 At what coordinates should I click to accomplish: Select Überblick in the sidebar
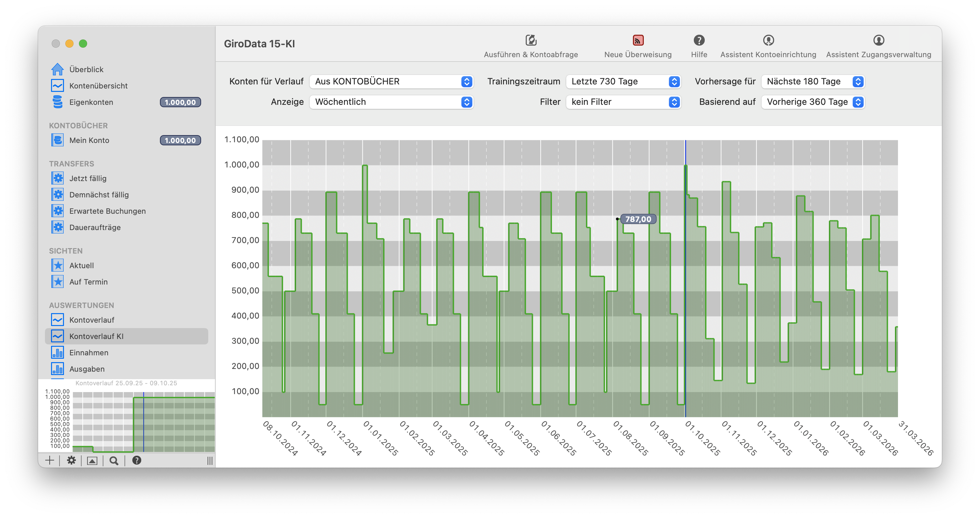(x=86, y=69)
